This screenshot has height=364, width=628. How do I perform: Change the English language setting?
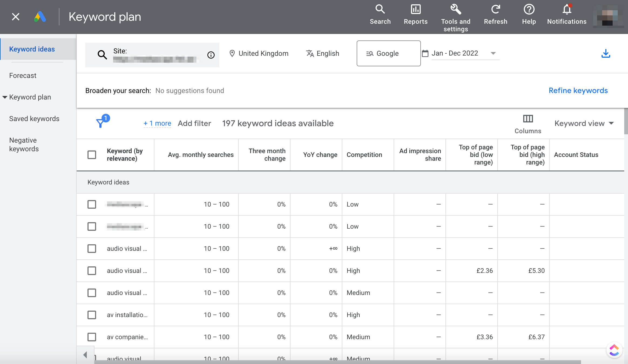pos(323,53)
